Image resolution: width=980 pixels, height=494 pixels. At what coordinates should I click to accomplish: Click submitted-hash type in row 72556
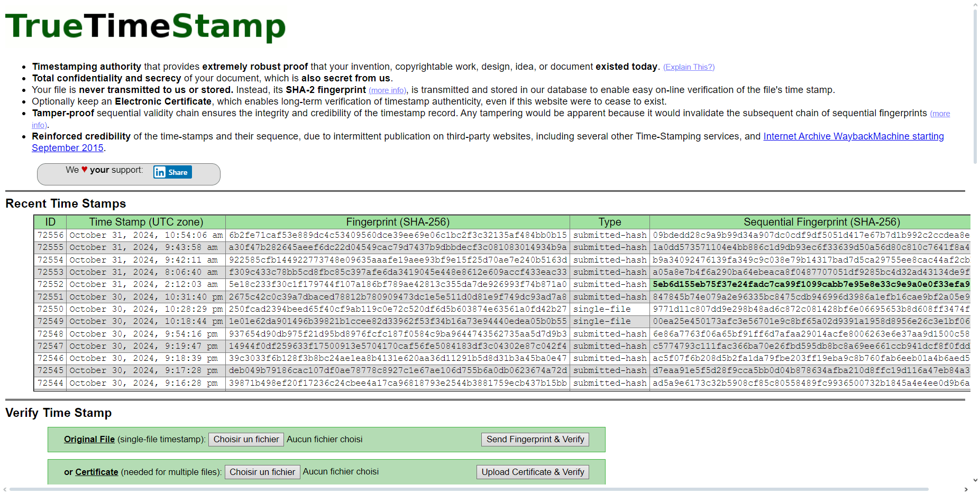[610, 235]
